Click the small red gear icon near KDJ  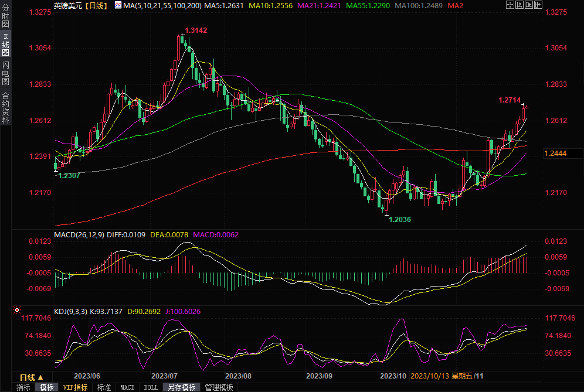point(17,310)
